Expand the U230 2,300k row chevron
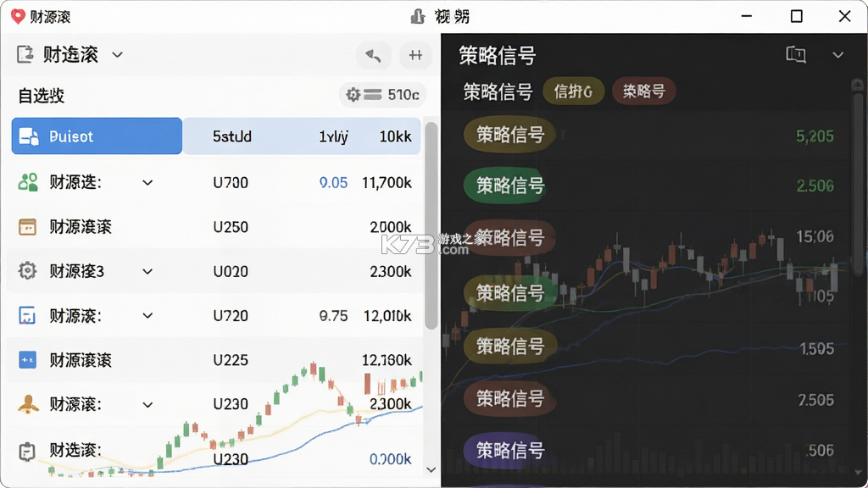This screenshot has width=868, height=488. click(x=147, y=404)
